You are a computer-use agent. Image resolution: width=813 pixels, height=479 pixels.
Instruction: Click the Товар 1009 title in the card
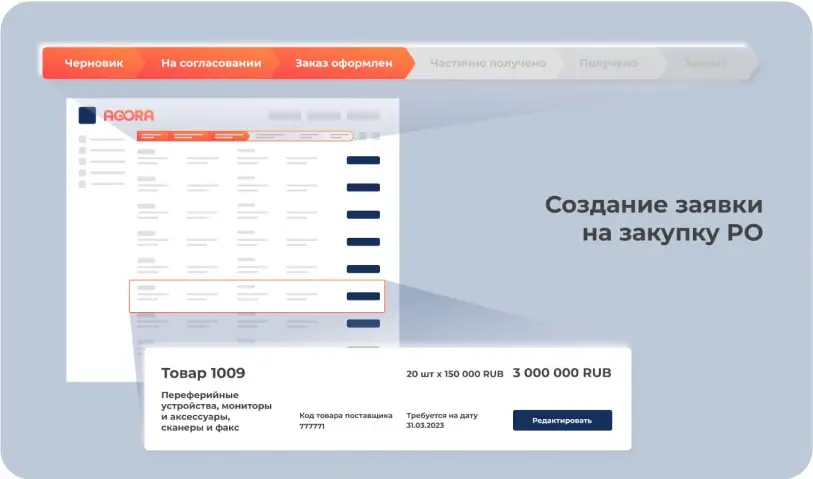(x=203, y=373)
